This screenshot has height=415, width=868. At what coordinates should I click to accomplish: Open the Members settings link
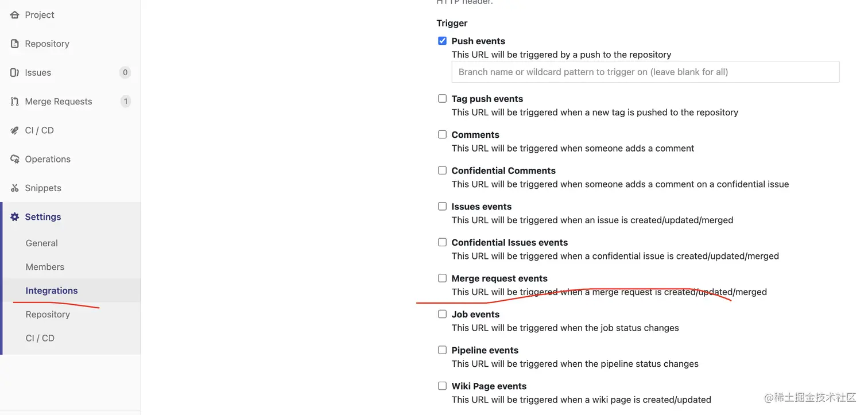45,267
